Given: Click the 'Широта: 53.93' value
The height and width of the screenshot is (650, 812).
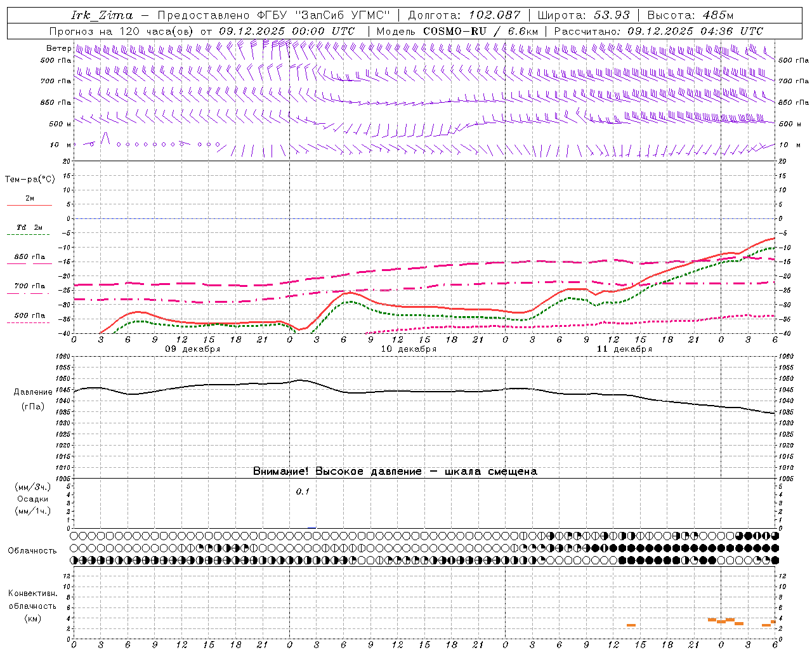Looking at the screenshot, I should tap(583, 15).
